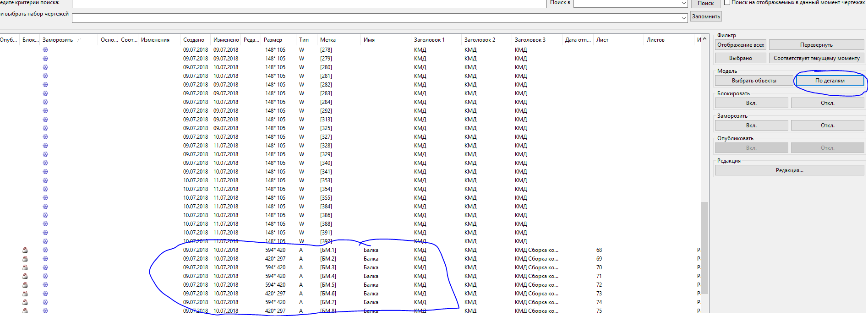Image resolution: width=868 pixels, height=316 pixels.
Task: Click the lock icon in the БМ.3 row
Action: tap(25, 267)
